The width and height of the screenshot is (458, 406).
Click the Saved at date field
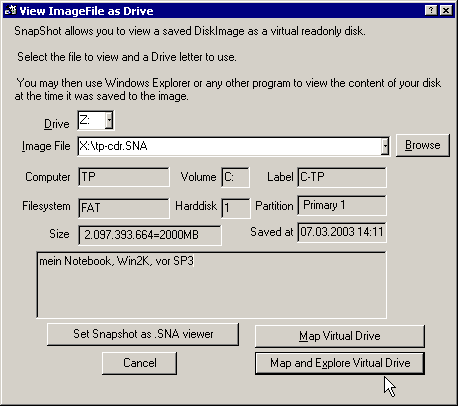click(342, 232)
